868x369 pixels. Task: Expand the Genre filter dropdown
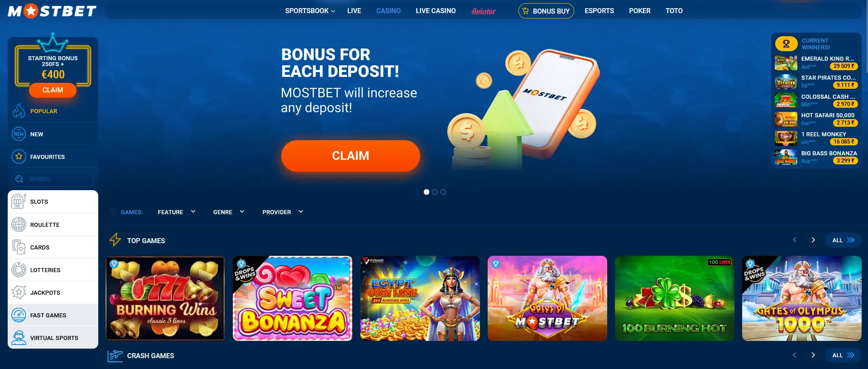click(x=229, y=212)
